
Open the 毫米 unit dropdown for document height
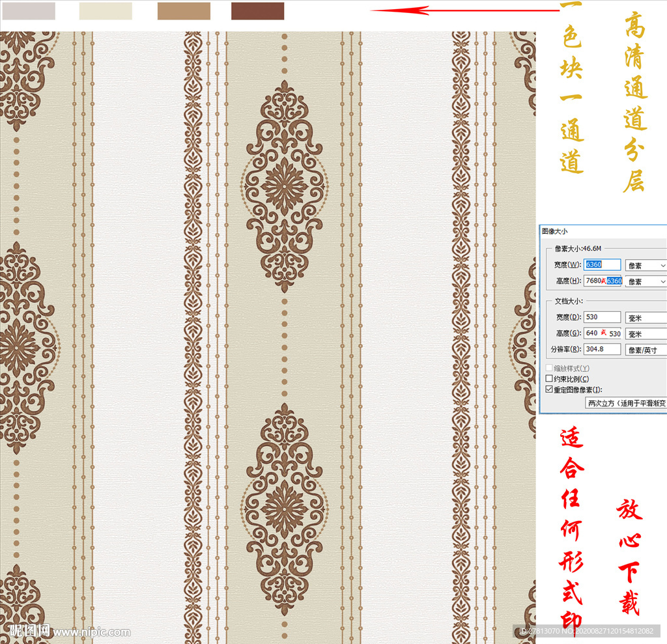pyautogui.click(x=646, y=334)
